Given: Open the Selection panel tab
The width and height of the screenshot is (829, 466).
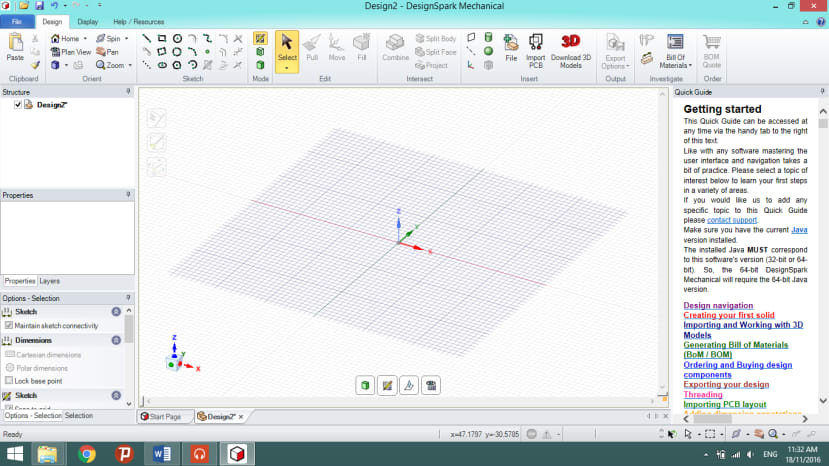Looking at the screenshot, I should click(79, 416).
